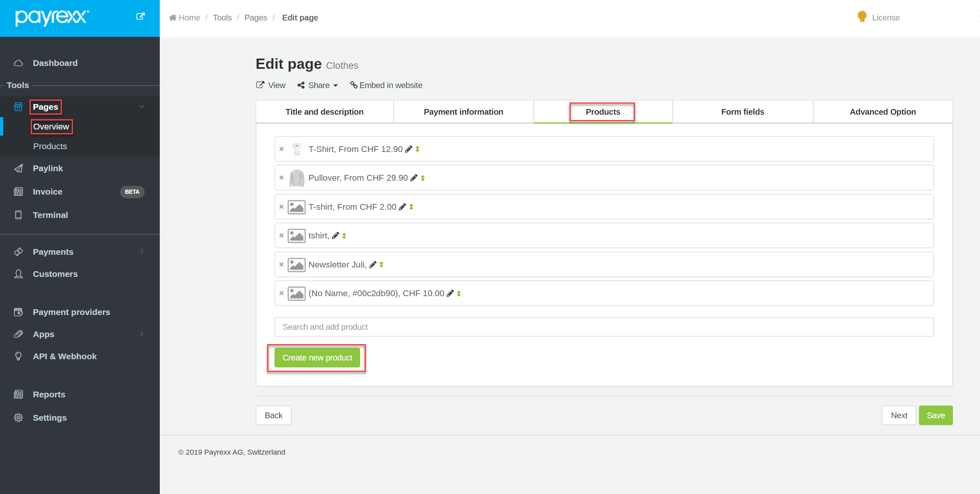Remove the T-Shirt CHF 12.90 product
This screenshot has width=980, height=494.
point(281,149)
